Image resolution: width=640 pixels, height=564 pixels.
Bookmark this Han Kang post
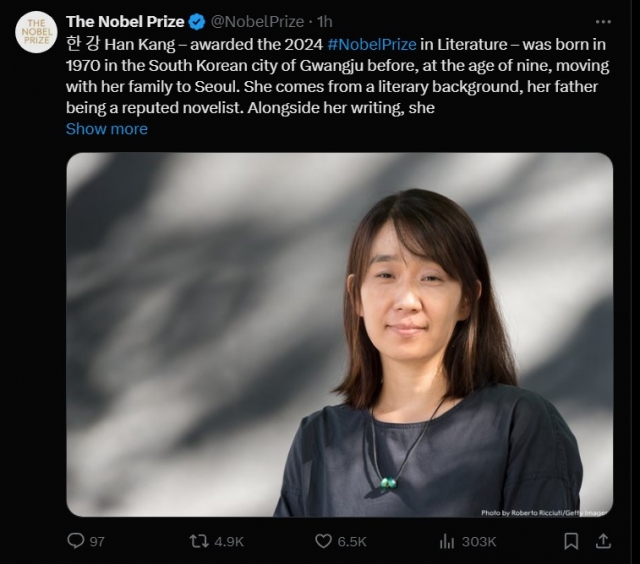tap(571, 541)
